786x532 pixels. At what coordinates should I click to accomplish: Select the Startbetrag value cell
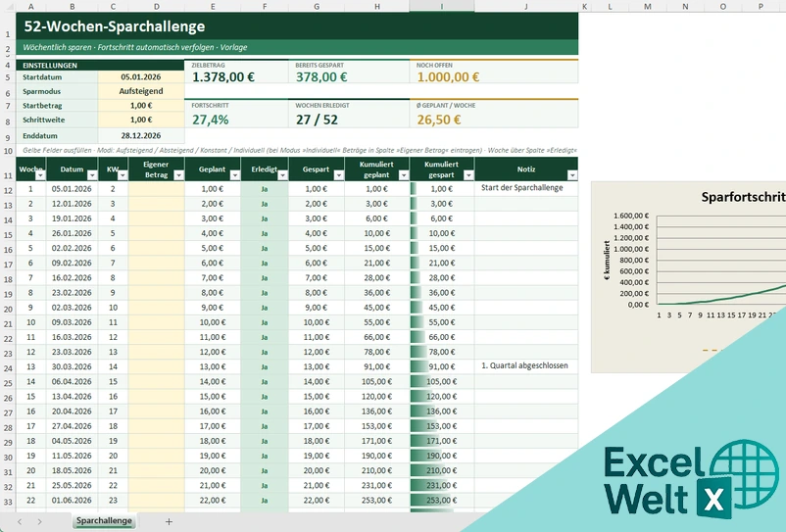(141, 106)
